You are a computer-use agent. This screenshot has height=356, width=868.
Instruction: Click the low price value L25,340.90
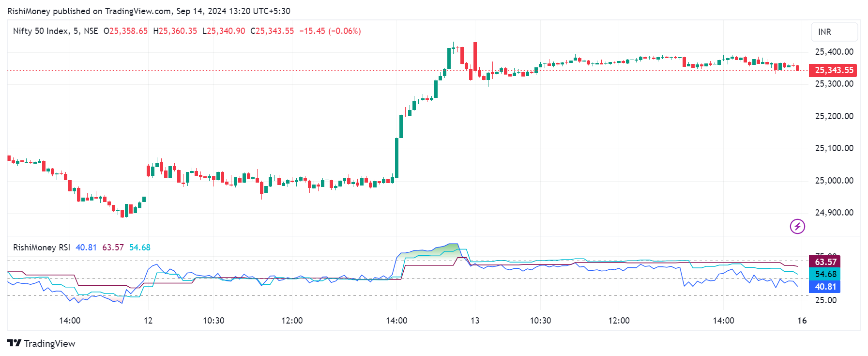[224, 31]
